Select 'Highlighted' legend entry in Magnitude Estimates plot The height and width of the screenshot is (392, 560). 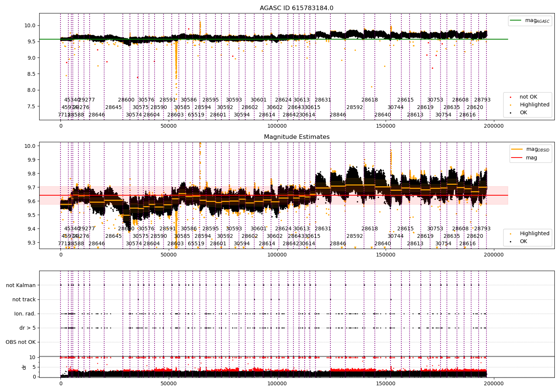(x=529, y=234)
